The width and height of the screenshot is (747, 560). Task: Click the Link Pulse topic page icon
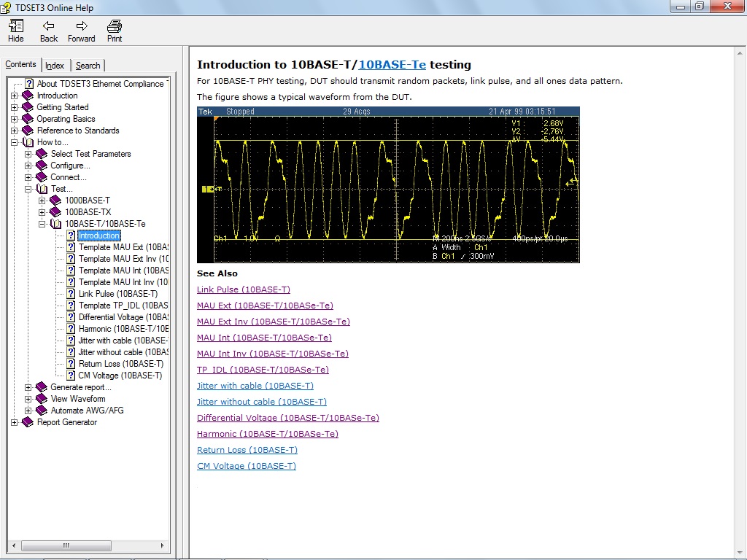tap(71, 294)
